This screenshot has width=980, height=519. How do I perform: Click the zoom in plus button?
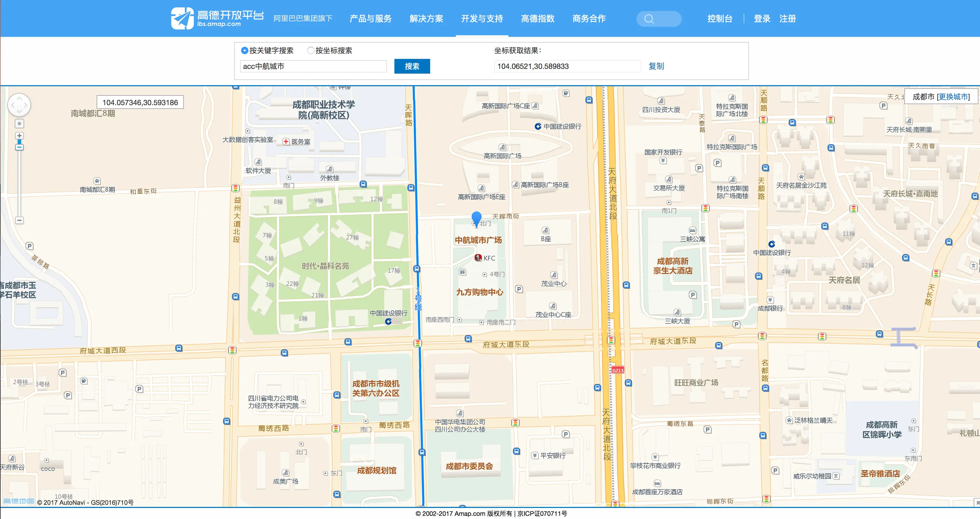click(x=19, y=136)
